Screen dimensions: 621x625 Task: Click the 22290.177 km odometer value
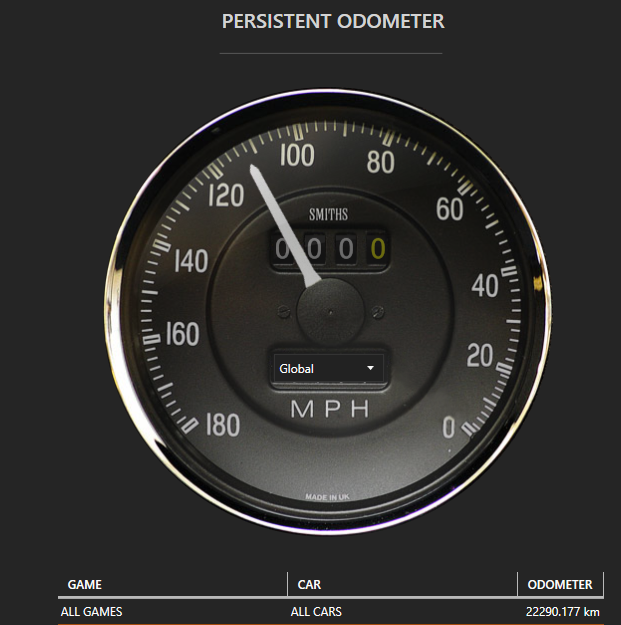click(562, 611)
